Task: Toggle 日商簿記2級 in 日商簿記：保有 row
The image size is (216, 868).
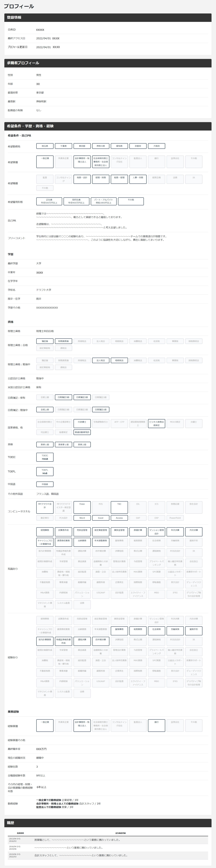Action: pos(82,397)
